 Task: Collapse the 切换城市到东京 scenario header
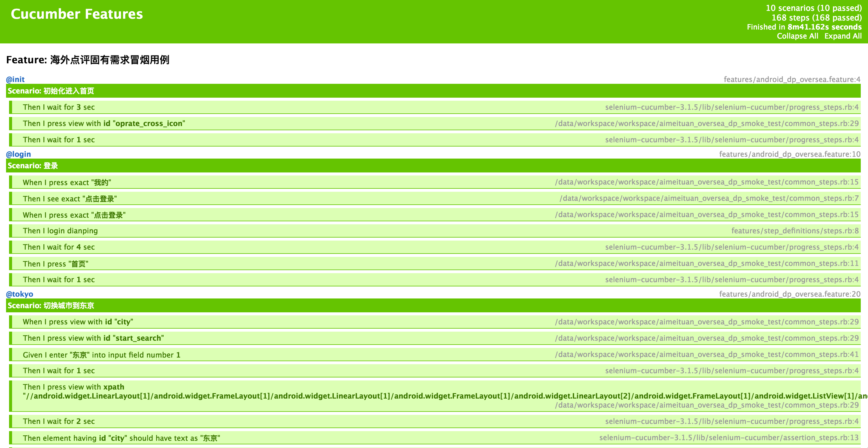pos(433,305)
